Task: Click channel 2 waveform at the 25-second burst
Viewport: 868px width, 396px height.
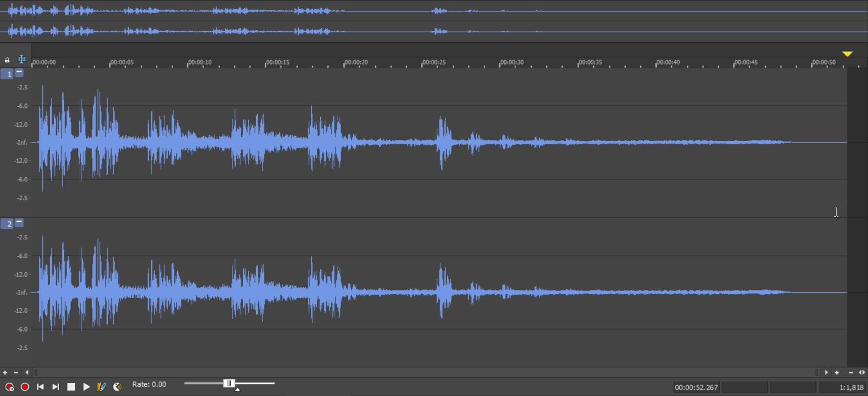Action: pos(443,292)
